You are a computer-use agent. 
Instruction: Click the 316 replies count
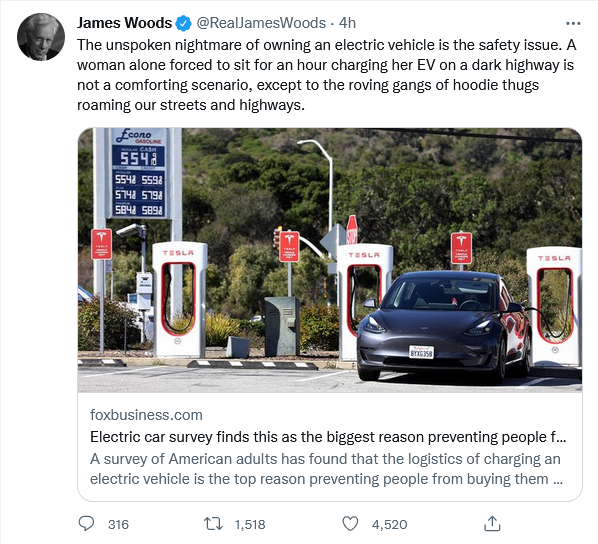click(118, 525)
